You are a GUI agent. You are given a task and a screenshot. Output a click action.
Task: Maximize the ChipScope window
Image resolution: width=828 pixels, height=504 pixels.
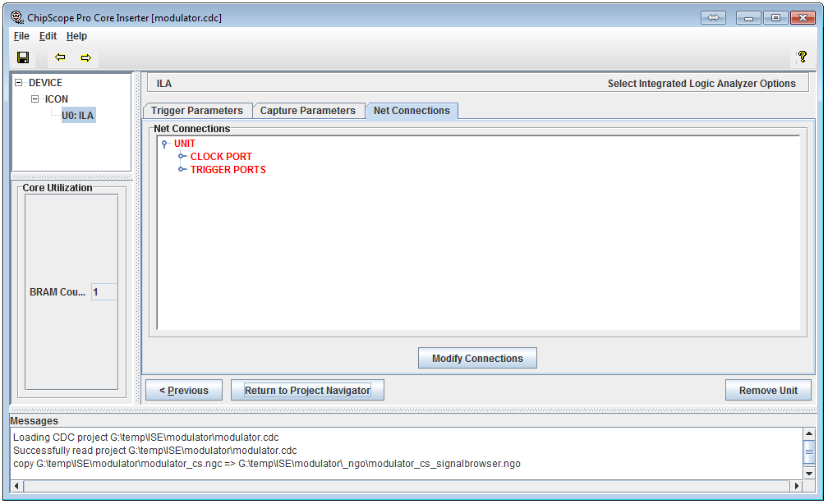(775, 18)
